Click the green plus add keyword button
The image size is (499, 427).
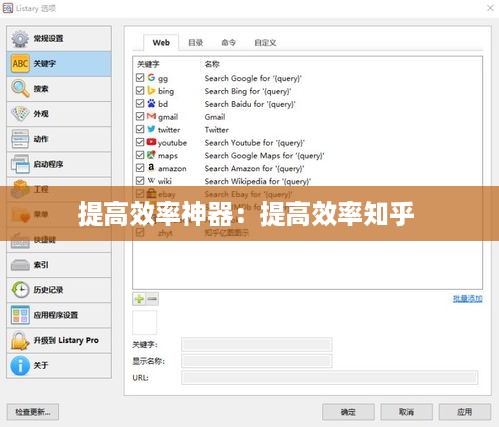(x=139, y=299)
